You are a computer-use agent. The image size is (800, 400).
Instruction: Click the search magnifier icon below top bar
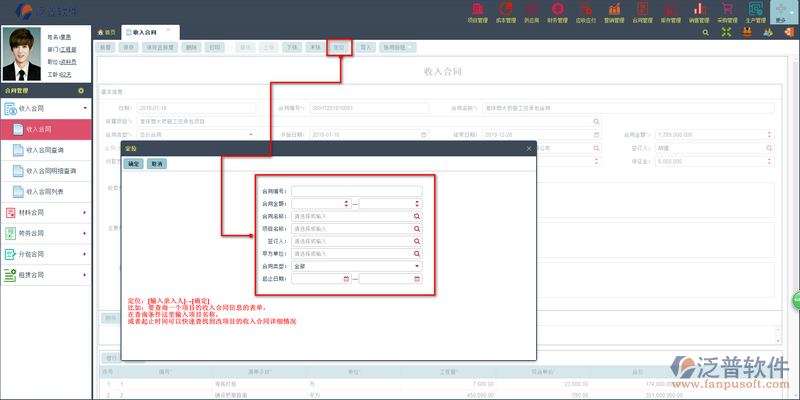click(x=707, y=32)
